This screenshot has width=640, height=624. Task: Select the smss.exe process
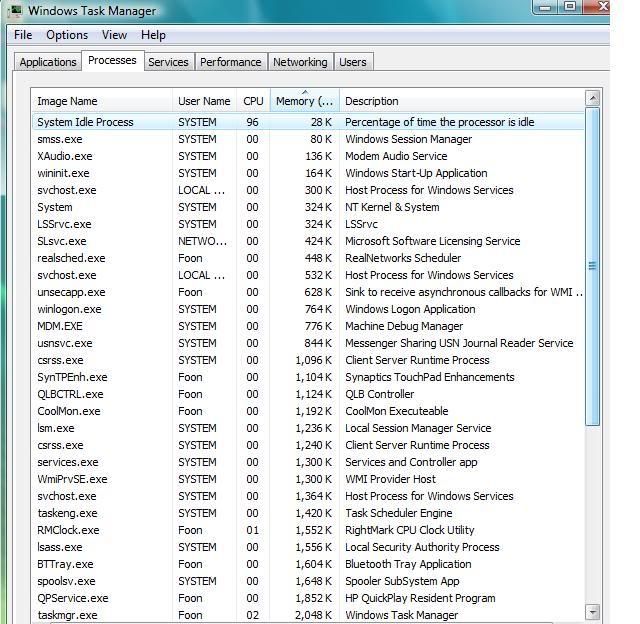[308, 139]
